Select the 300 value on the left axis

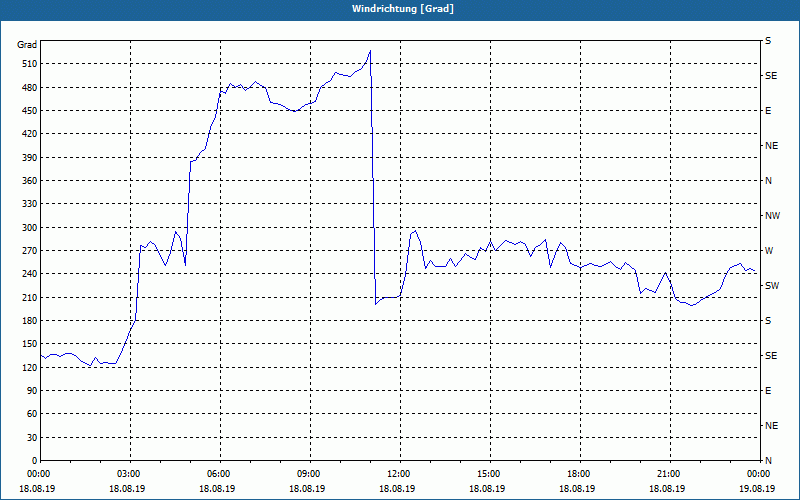click(30, 227)
